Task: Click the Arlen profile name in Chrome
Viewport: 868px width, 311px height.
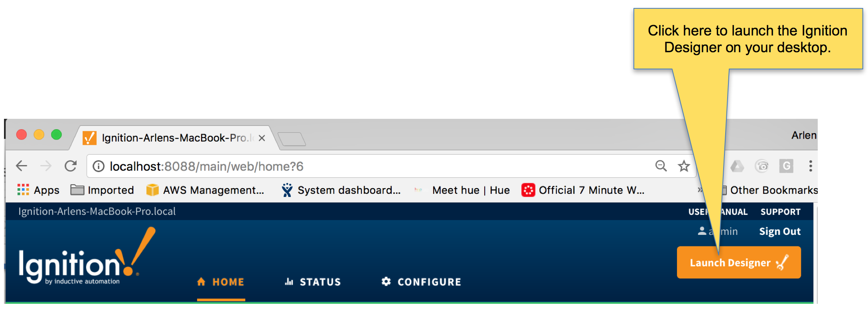Action: pos(804,135)
